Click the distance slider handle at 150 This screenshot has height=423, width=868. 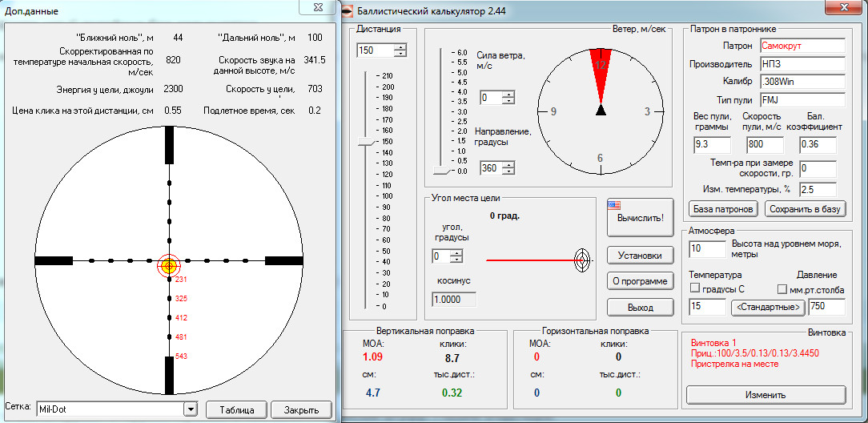pos(366,142)
